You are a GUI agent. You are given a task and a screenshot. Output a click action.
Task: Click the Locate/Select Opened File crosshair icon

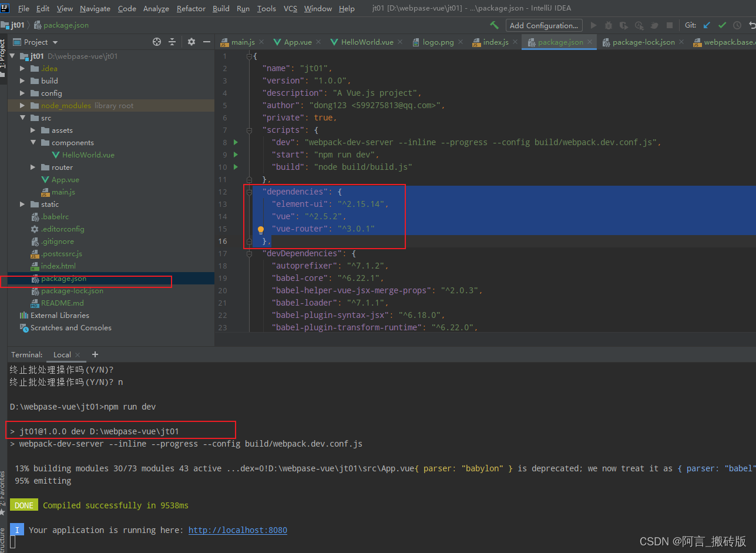(x=157, y=42)
